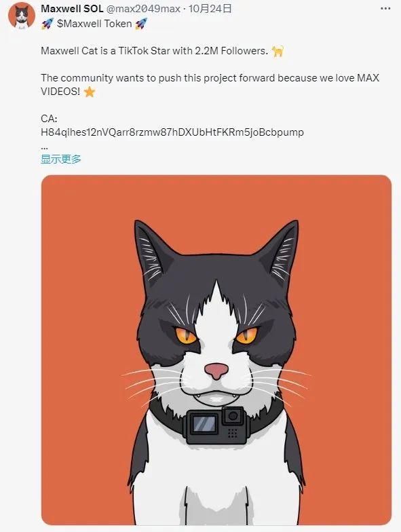Click the rocket emoji after $Maxwell Token
This screenshot has width=401, height=532.
point(141,24)
